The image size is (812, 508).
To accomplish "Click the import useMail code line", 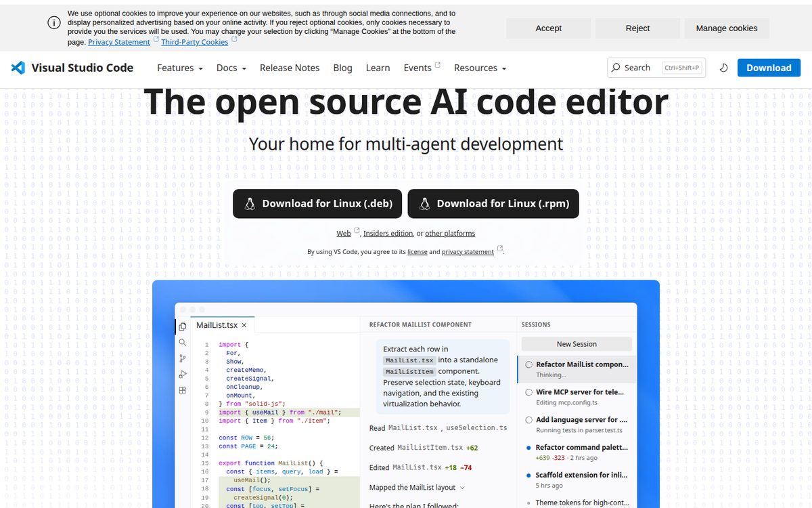I will pyautogui.click(x=280, y=412).
